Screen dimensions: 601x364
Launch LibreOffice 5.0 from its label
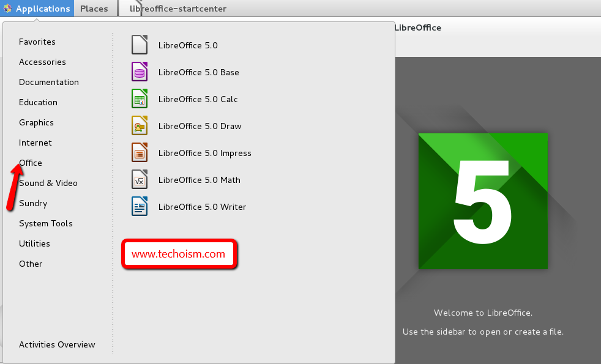(188, 45)
